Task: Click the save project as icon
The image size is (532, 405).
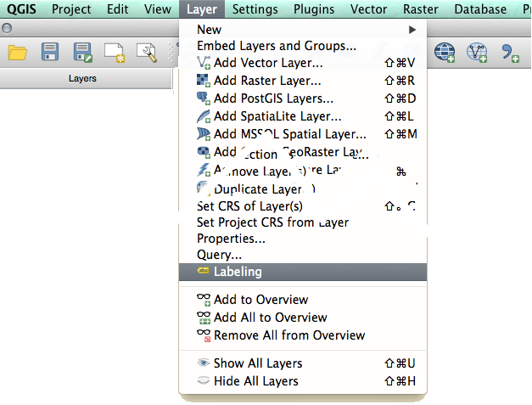Action: click(82, 53)
